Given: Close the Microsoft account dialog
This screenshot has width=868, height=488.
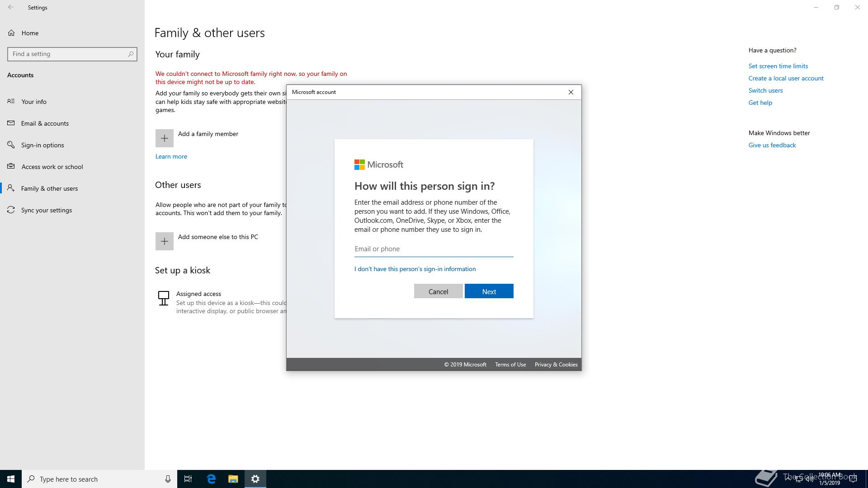Looking at the screenshot, I should coord(571,92).
